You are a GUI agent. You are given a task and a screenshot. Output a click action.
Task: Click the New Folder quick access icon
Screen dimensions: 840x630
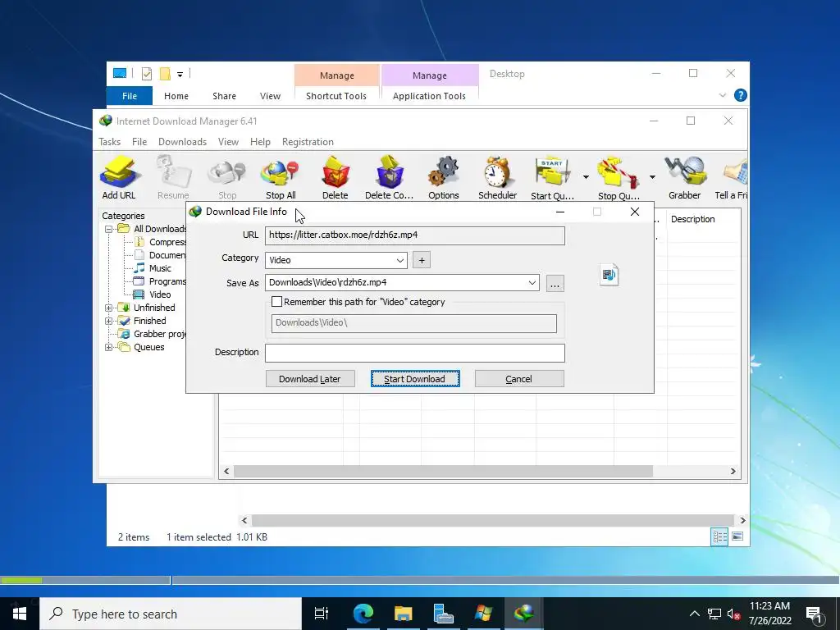165,74
